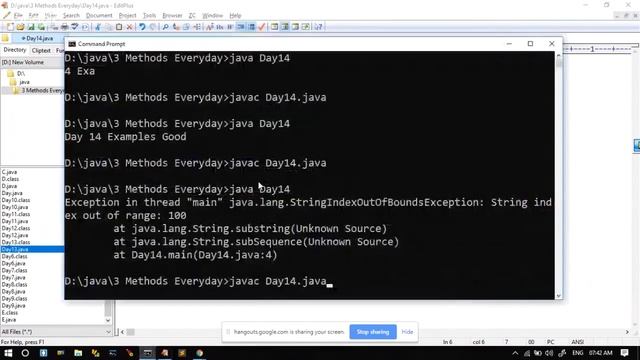640x360 pixels.
Task: Click the yellow Directory Window icon
Action: point(5,38)
